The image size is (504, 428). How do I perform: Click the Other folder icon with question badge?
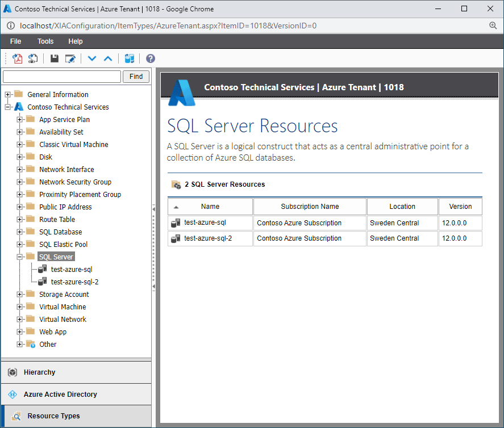(x=31, y=344)
